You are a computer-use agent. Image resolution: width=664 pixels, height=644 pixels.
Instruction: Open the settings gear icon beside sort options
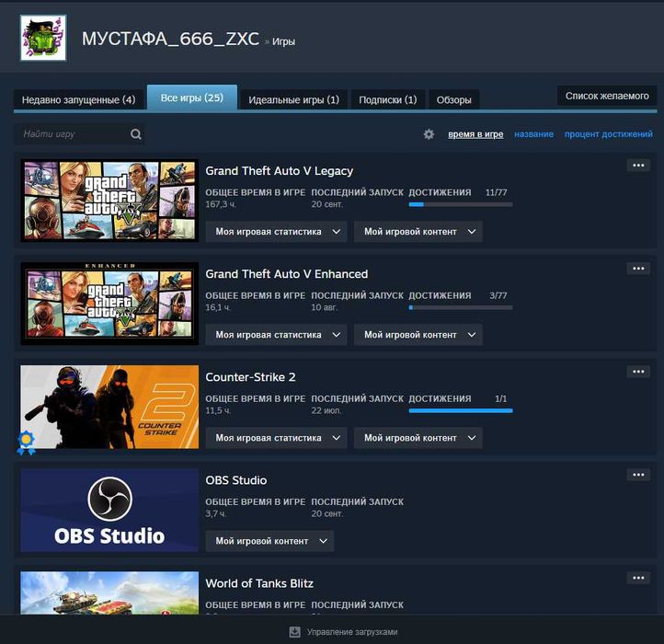click(x=429, y=134)
